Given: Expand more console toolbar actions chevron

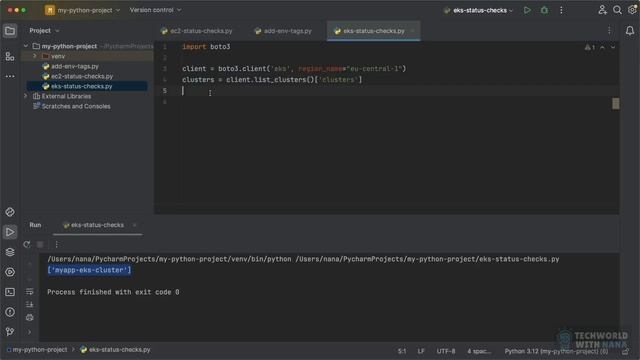Looking at the screenshot, I should point(29,332).
